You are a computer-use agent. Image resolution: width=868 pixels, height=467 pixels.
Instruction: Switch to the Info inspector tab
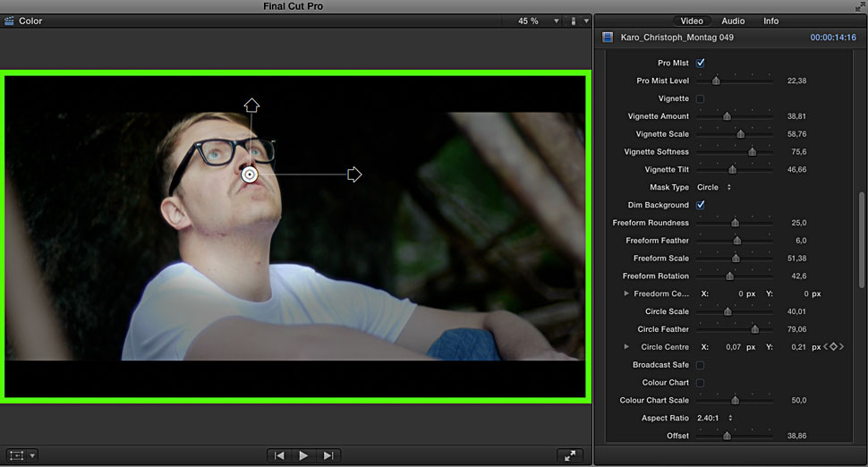coord(770,21)
